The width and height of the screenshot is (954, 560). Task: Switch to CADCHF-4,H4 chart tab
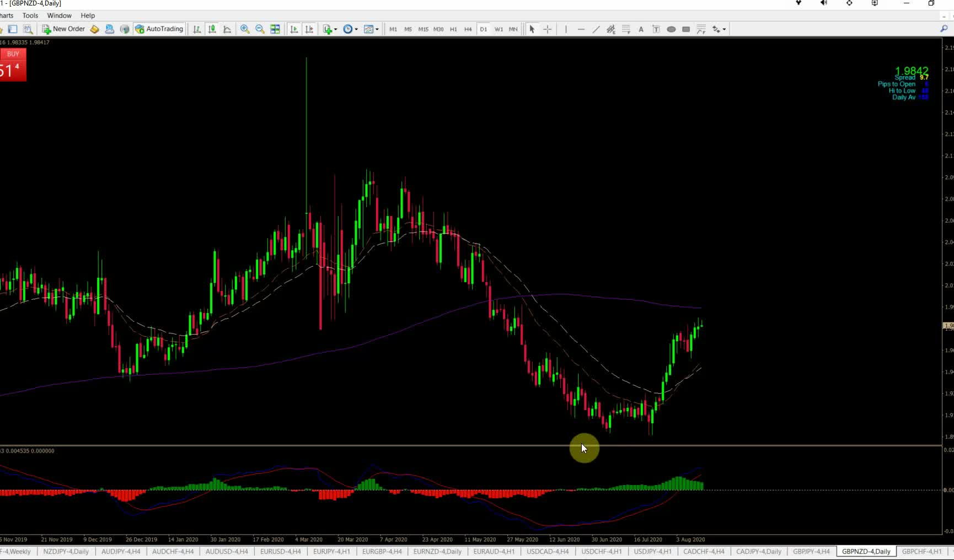[704, 551]
